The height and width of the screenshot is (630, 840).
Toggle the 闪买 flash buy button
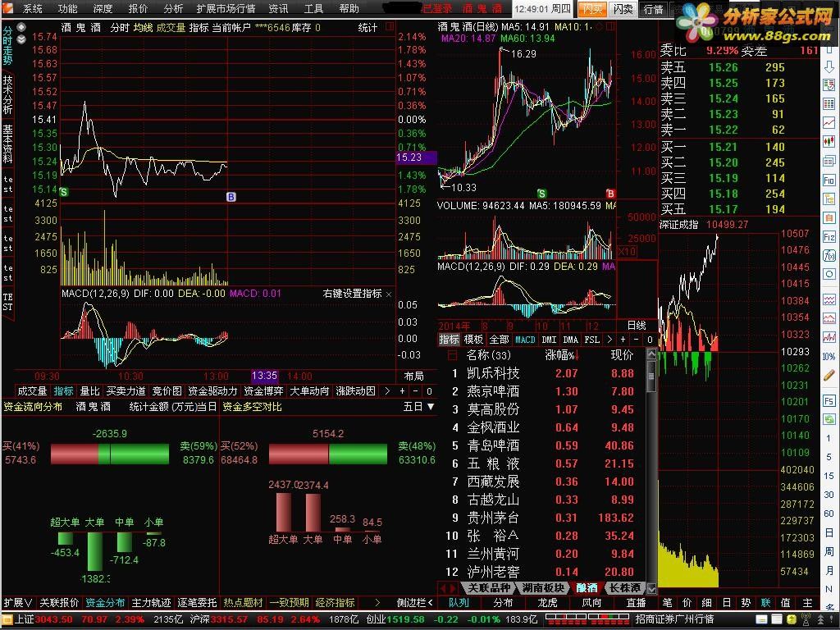592,9
